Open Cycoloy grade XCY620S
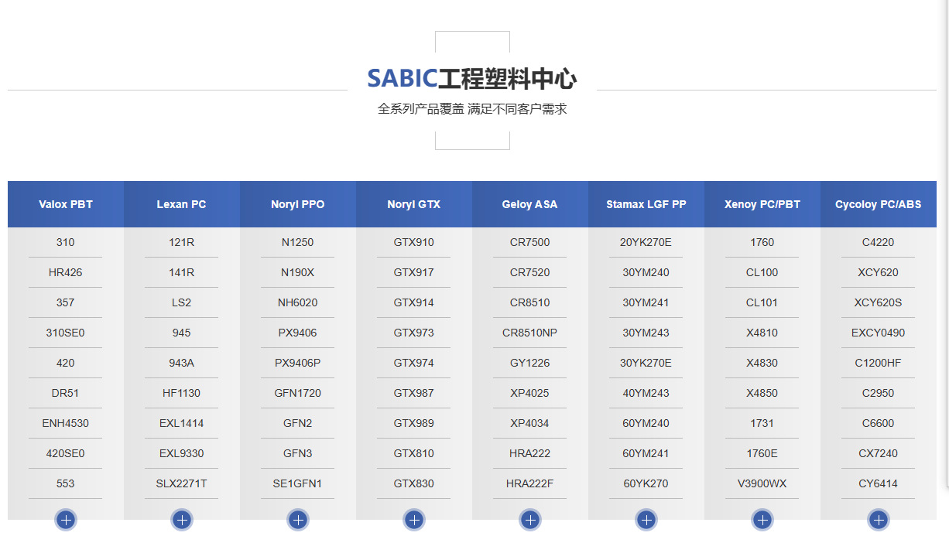Screen dimensions: 949x560 [879, 302]
